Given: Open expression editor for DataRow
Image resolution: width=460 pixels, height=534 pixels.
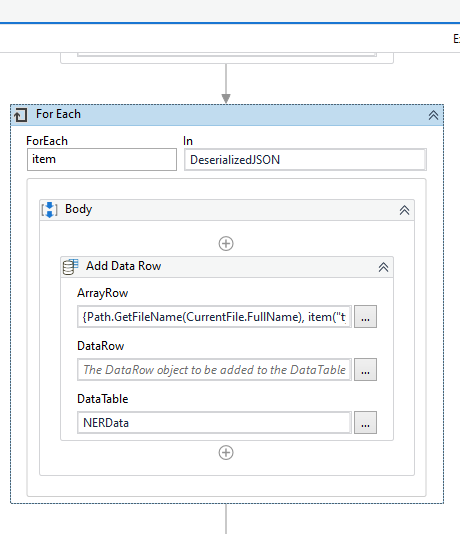Looking at the screenshot, I should [x=365, y=370].
